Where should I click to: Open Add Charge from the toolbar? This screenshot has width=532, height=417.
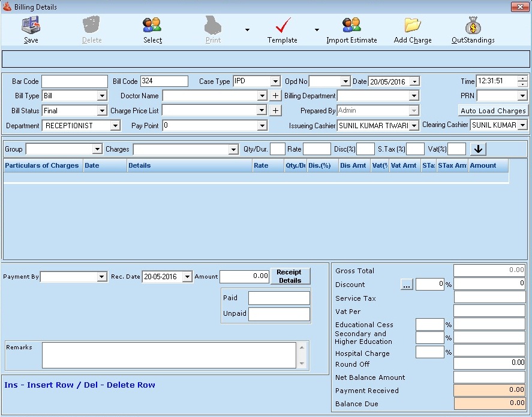click(x=412, y=26)
